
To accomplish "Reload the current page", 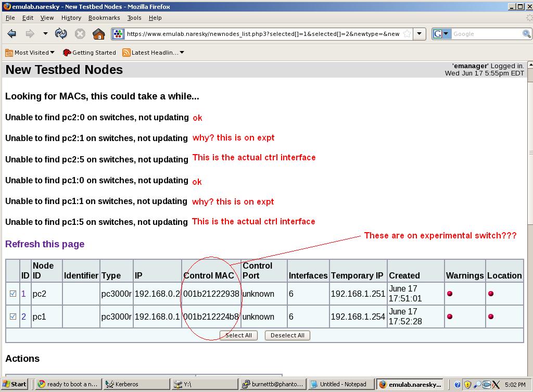I will coord(61,34).
